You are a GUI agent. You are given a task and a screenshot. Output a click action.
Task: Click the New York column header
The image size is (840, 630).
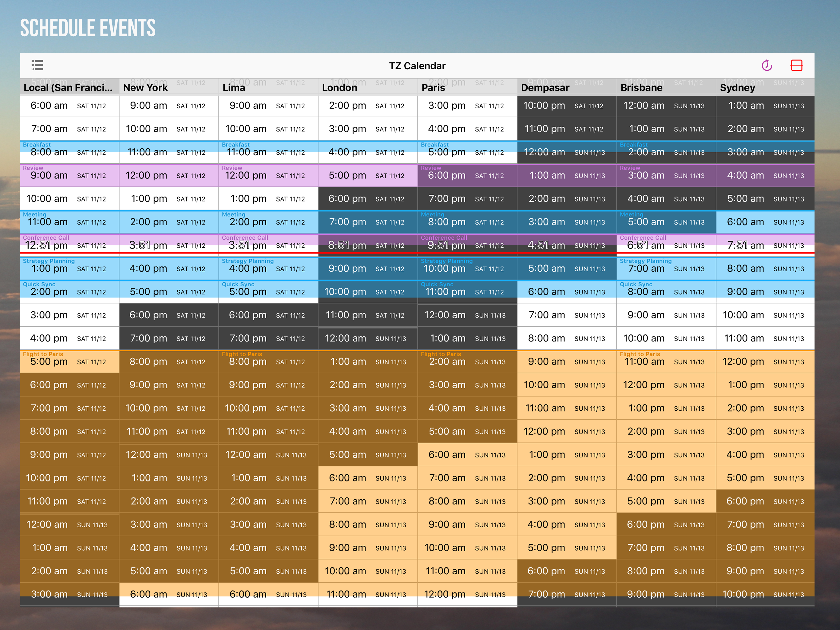[x=145, y=88]
